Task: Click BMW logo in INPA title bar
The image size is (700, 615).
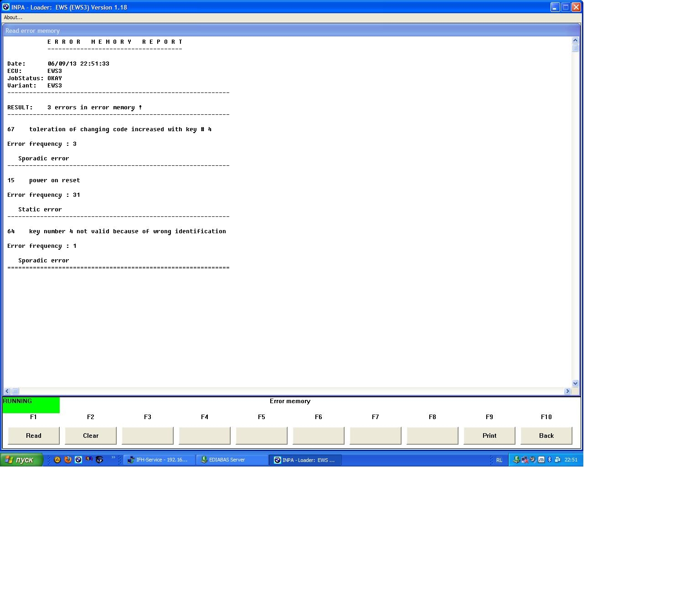Action: pos(6,7)
